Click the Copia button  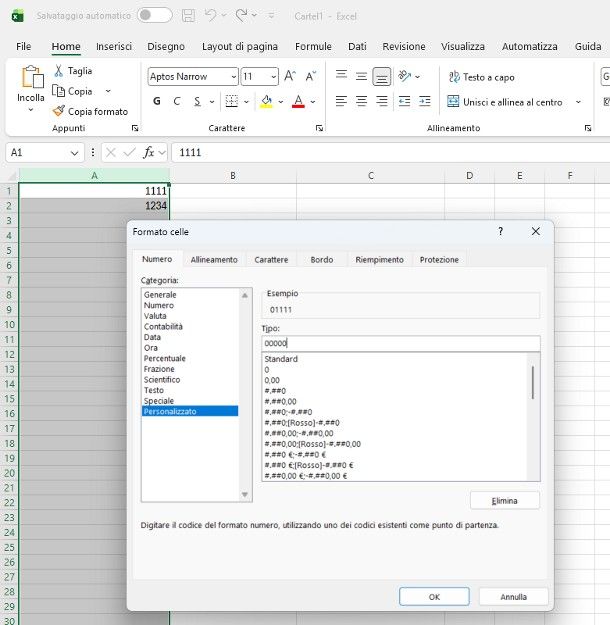click(73, 91)
